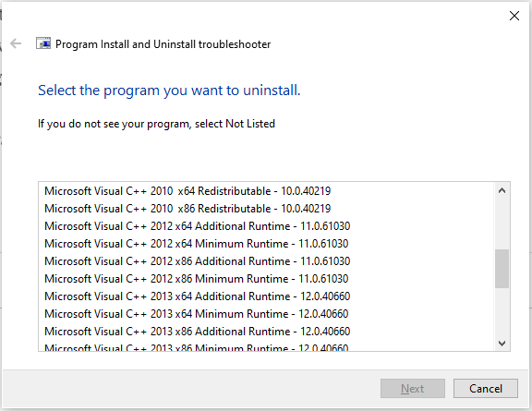
Task: Click the Next button
Action: coord(413,389)
